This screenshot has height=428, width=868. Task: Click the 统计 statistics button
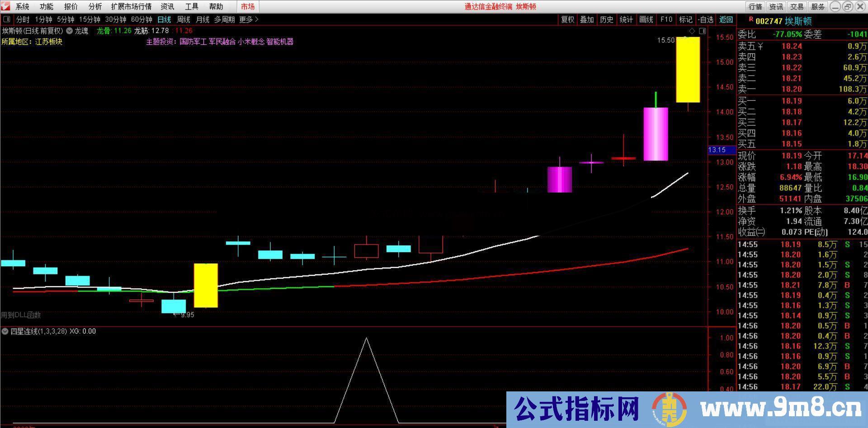(x=626, y=19)
